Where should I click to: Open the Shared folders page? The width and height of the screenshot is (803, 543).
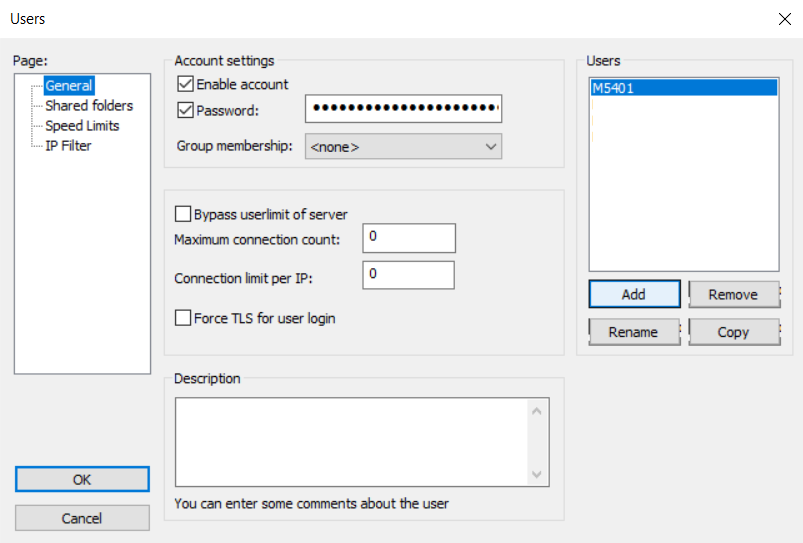click(89, 106)
